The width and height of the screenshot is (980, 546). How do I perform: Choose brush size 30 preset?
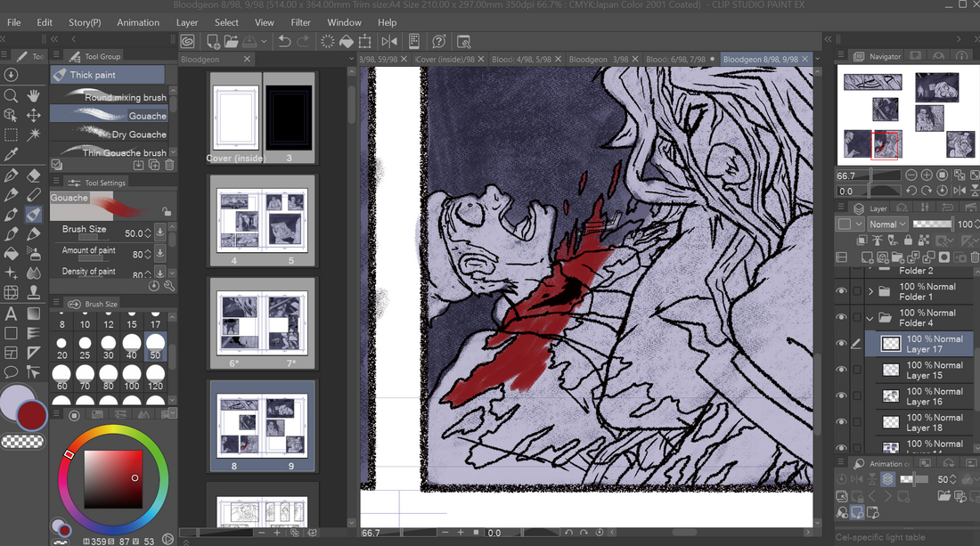(108, 347)
